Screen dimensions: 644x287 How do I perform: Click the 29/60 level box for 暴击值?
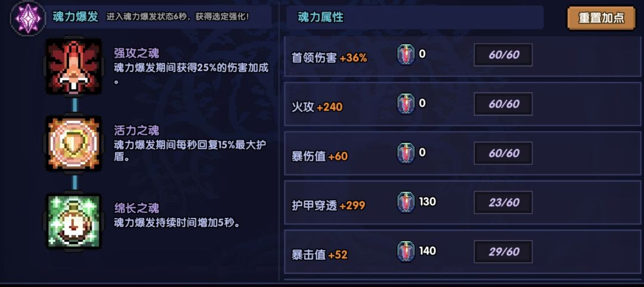[503, 252]
